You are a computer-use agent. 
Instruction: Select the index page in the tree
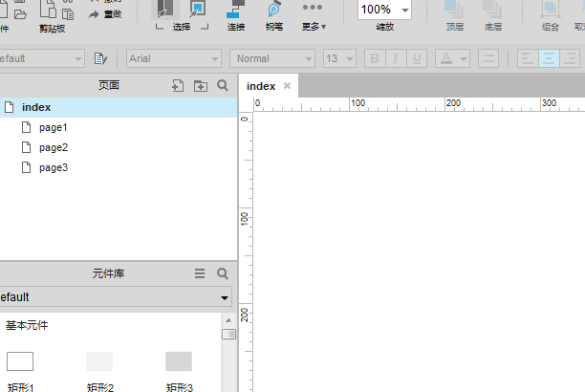(x=119, y=107)
